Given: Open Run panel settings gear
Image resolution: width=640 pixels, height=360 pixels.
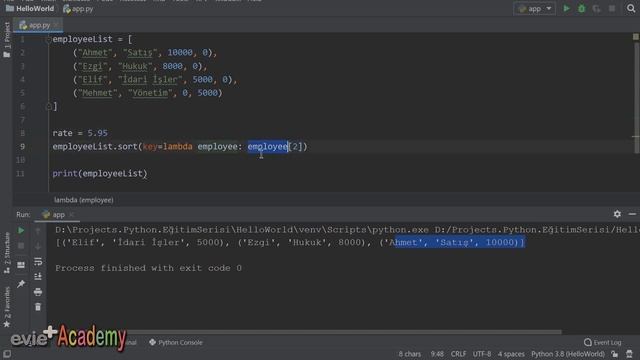Looking at the screenshot, I should tap(617, 214).
